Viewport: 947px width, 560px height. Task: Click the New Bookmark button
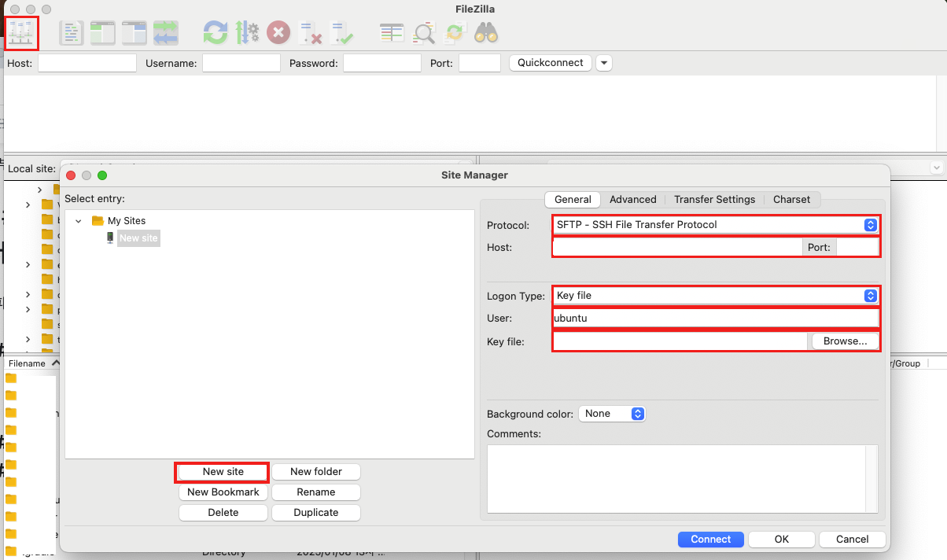[223, 492]
